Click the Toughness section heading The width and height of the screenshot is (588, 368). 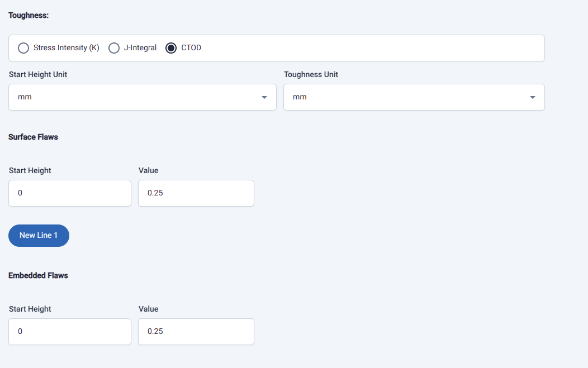(29, 15)
